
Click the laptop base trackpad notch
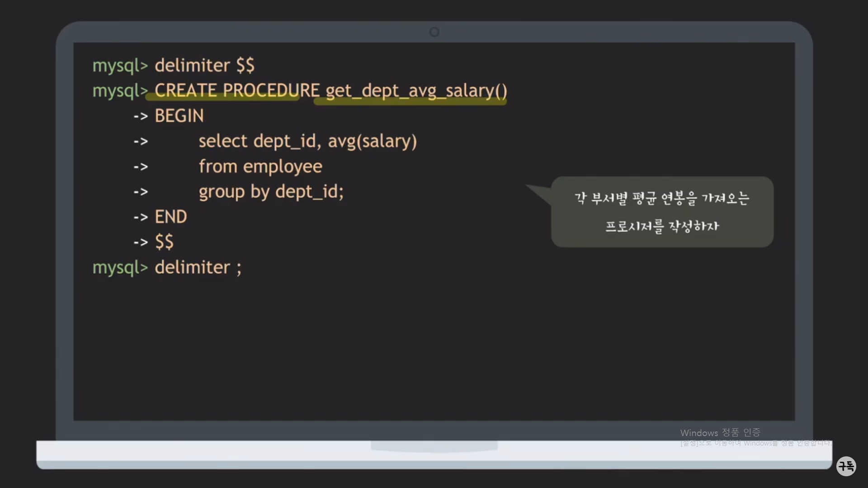point(434,446)
